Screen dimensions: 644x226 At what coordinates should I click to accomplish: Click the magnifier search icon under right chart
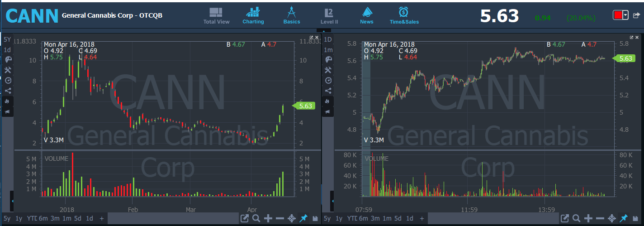pos(577,219)
